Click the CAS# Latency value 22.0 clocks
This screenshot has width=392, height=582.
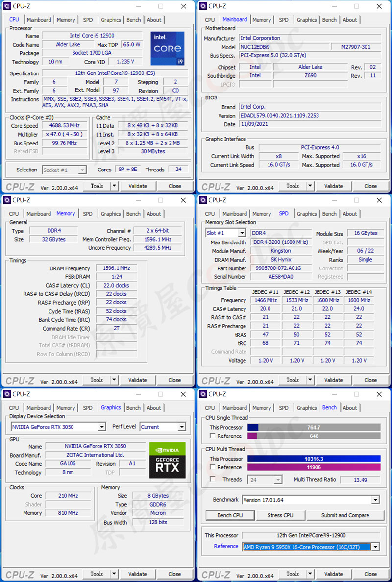pyautogui.click(x=117, y=286)
